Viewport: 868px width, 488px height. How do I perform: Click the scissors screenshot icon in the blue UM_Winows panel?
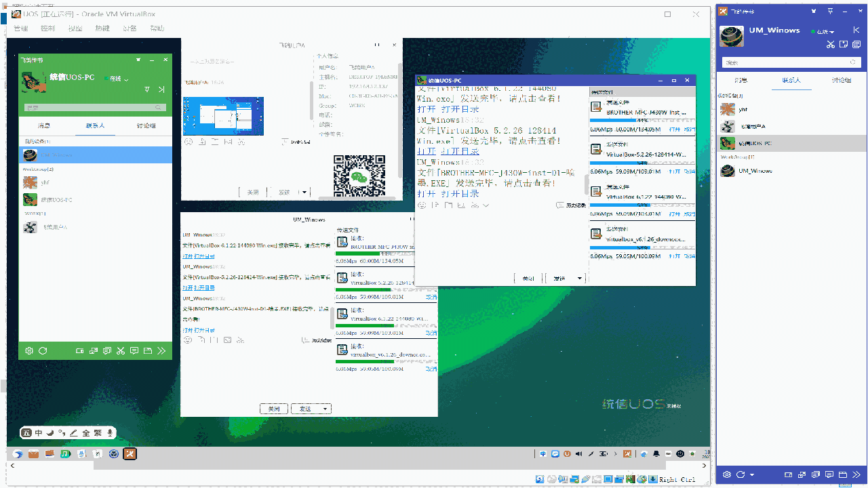830,45
